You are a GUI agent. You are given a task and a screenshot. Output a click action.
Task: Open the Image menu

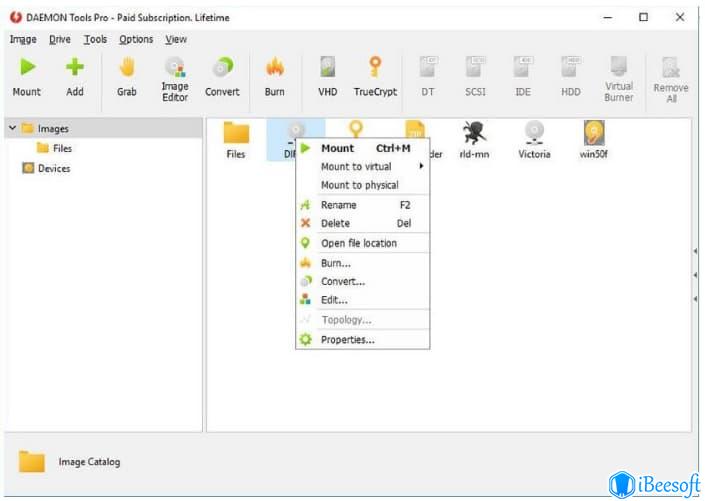pyautogui.click(x=23, y=40)
